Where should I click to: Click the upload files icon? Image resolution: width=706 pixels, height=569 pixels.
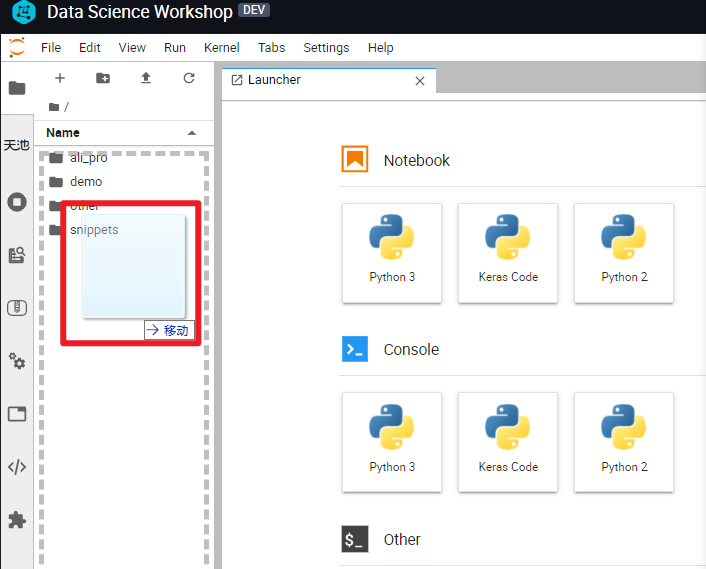tap(146, 78)
